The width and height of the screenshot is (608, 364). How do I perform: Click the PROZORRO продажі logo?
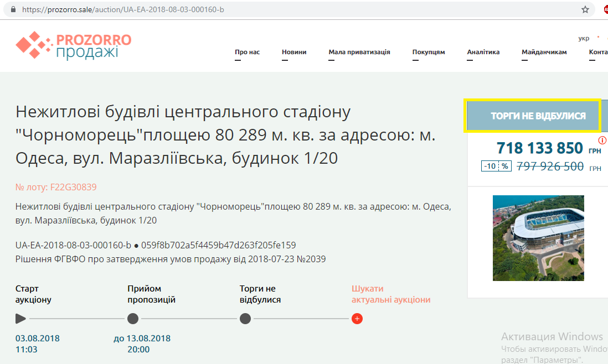[x=73, y=45]
